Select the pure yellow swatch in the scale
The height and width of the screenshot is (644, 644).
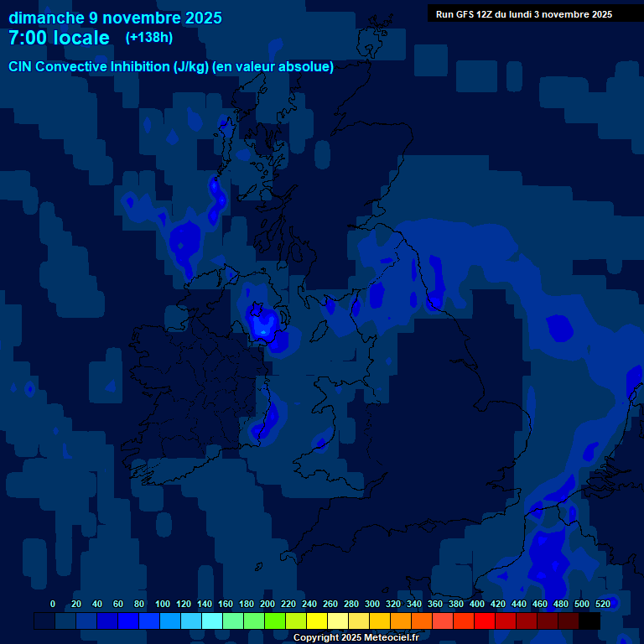pos(317,621)
